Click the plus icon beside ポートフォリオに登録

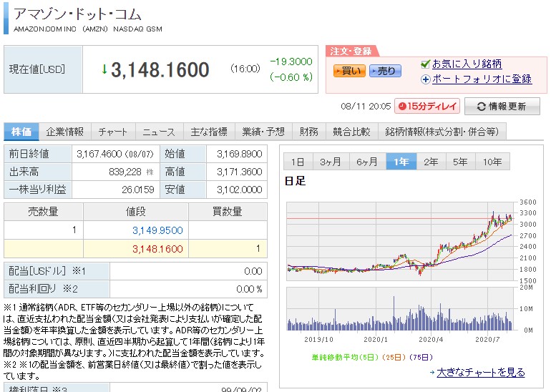click(425, 79)
